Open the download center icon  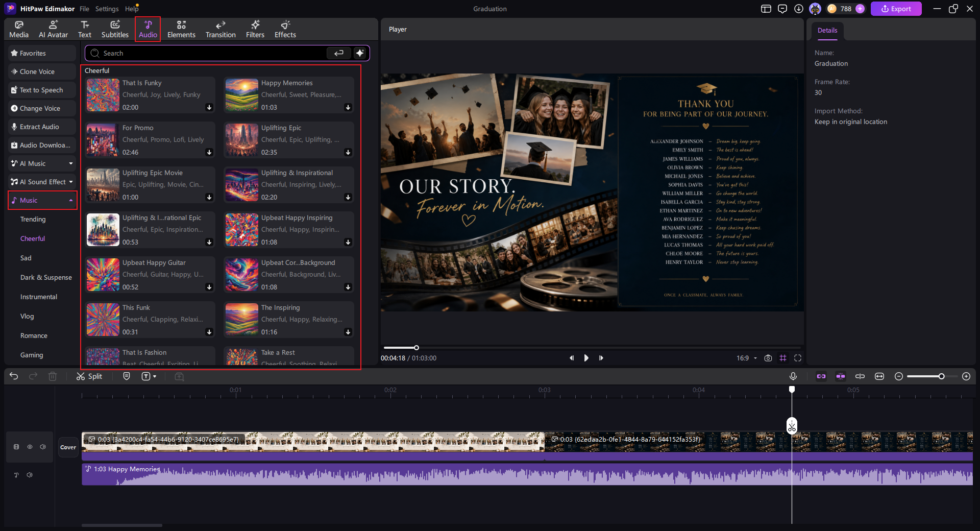tap(799, 9)
